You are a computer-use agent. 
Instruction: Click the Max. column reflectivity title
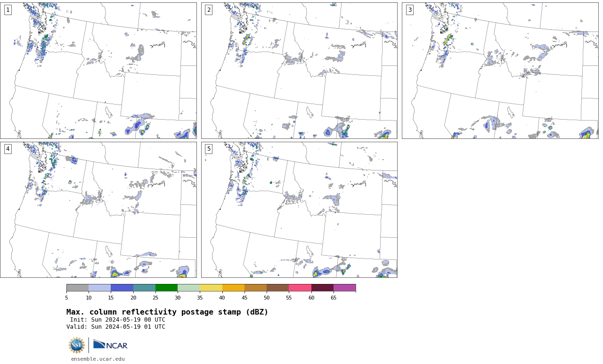tap(167, 312)
